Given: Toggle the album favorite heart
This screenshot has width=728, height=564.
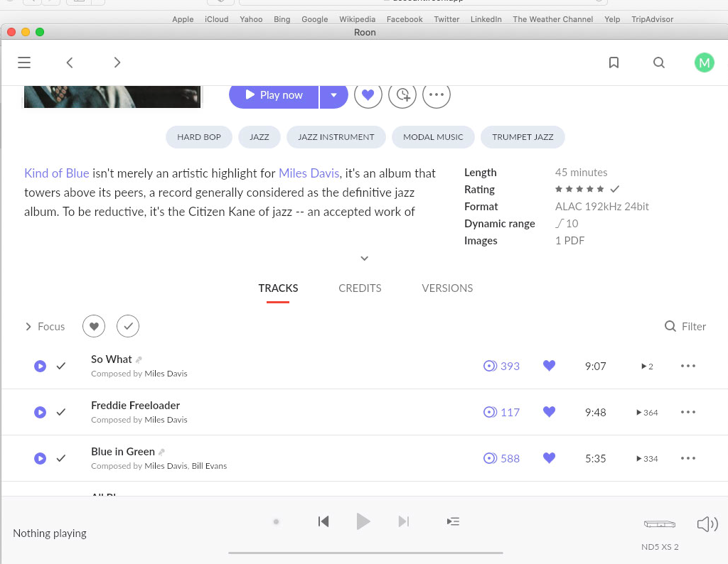Looking at the screenshot, I should (x=368, y=94).
